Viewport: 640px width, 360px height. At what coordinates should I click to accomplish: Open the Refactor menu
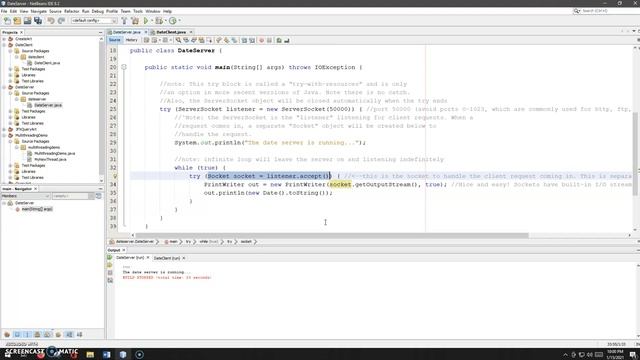pyautogui.click(x=71, y=11)
